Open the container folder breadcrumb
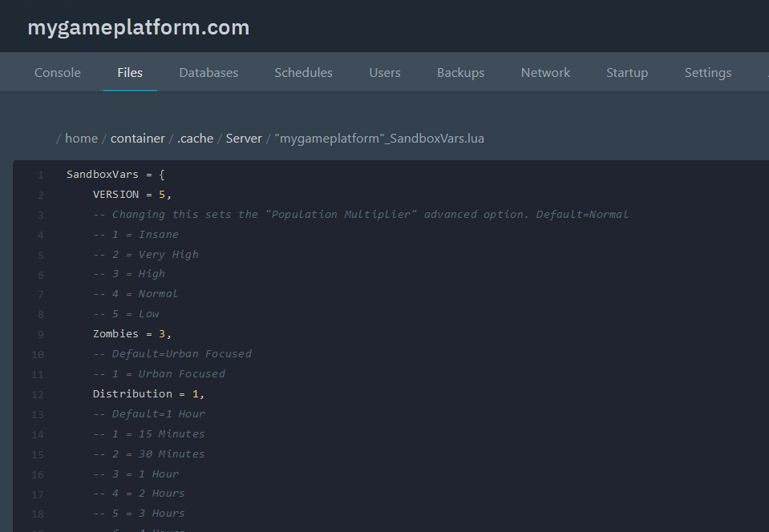769x532 pixels. click(x=137, y=139)
